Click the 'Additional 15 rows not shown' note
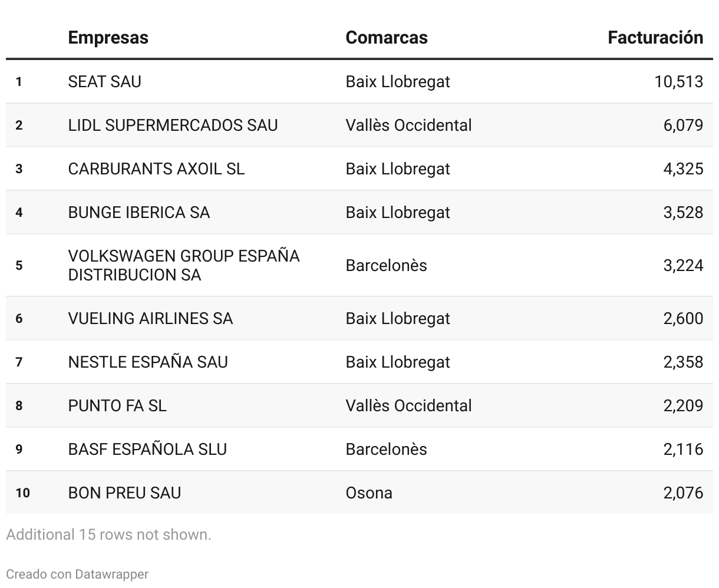The image size is (719, 588). tap(108, 534)
